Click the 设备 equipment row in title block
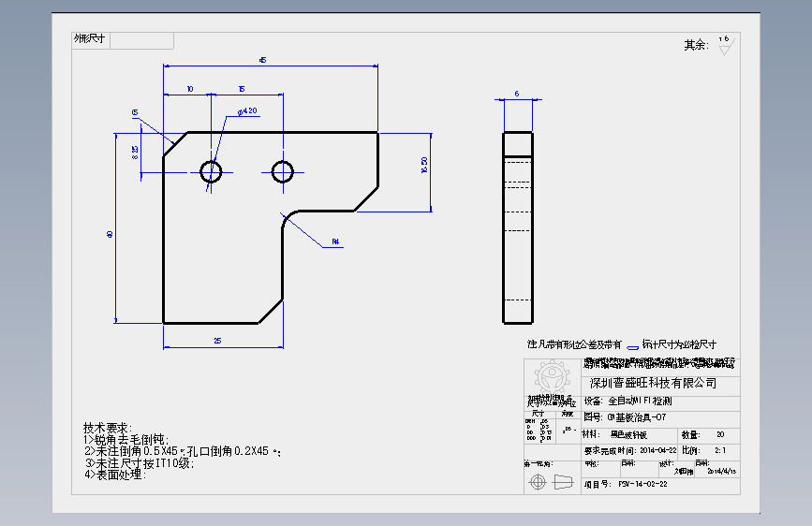The image size is (812, 526). pos(661,402)
